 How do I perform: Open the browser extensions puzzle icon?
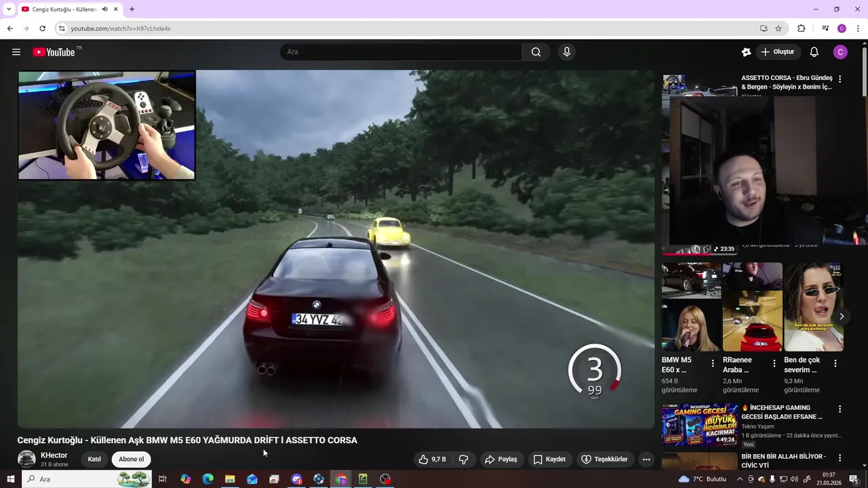(801, 28)
